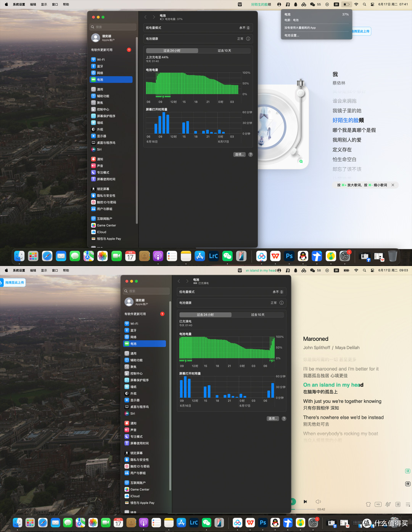The height and width of the screenshot is (532, 412).
Task: Switch to 过去 10 天 tab in the 37% window
Action: click(x=224, y=50)
